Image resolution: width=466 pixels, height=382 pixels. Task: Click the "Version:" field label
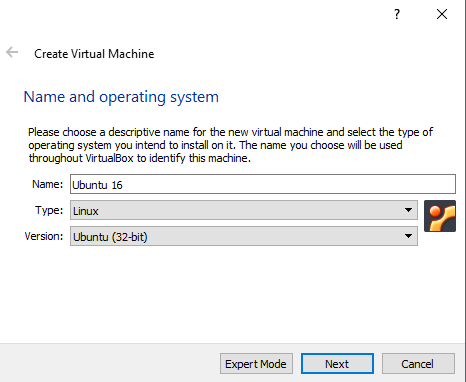(x=44, y=236)
